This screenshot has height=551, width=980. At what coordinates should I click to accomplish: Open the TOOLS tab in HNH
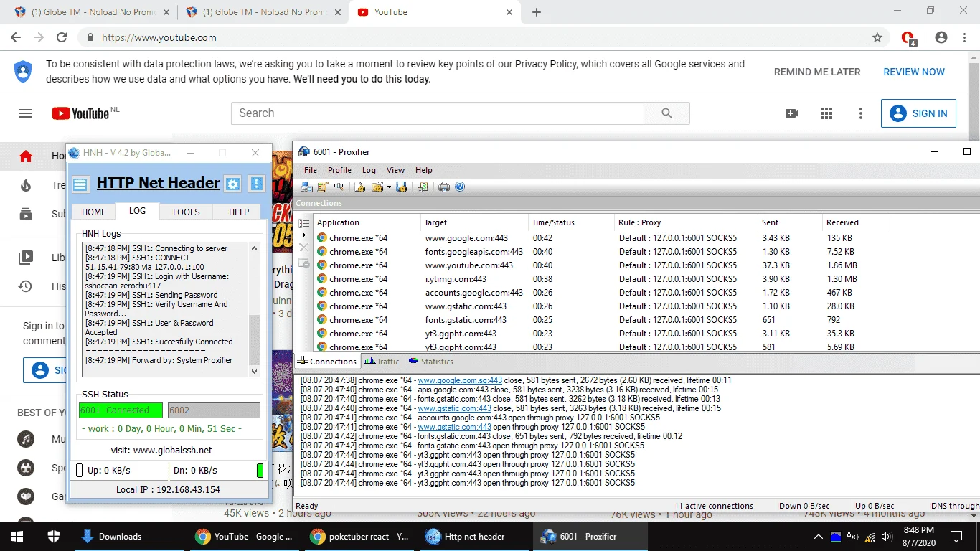[x=185, y=212]
